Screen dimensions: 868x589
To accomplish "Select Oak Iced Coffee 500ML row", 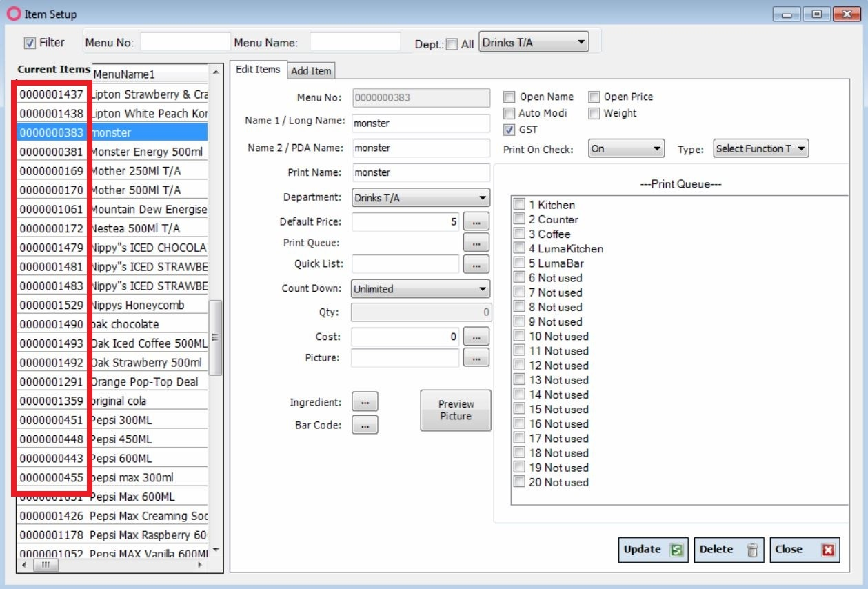I will (112, 343).
